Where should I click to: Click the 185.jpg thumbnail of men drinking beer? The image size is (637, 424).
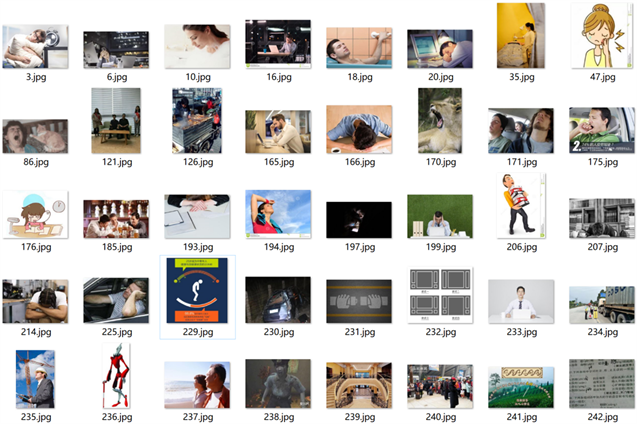pos(116,219)
